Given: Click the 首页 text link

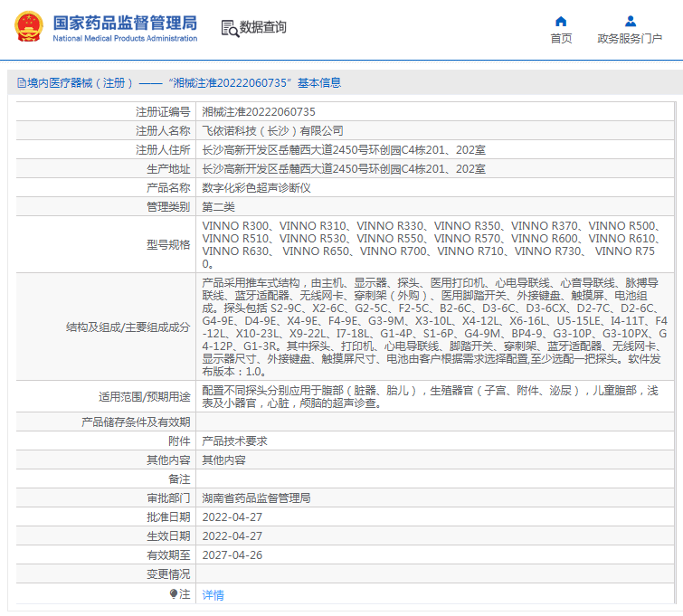Looking at the screenshot, I should point(561,38).
